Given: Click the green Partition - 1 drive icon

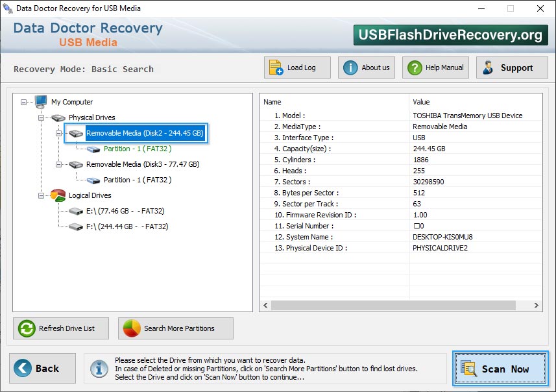Looking at the screenshot, I should [93, 149].
